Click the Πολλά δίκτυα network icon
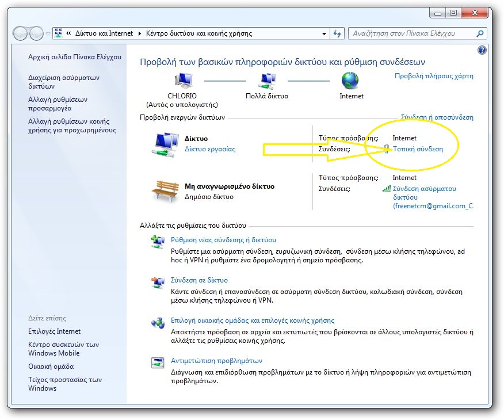Viewport: 504px width, 420px height. click(267, 81)
